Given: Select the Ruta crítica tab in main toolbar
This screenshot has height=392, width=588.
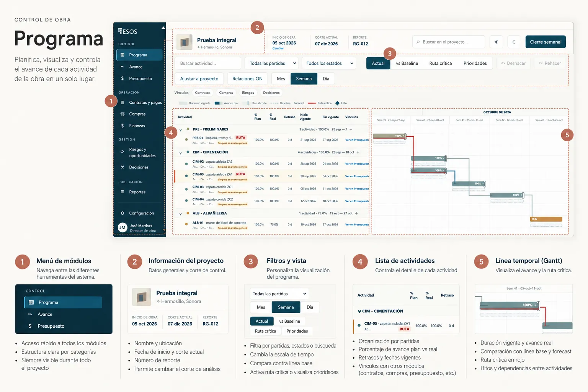Looking at the screenshot, I should point(441,63).
